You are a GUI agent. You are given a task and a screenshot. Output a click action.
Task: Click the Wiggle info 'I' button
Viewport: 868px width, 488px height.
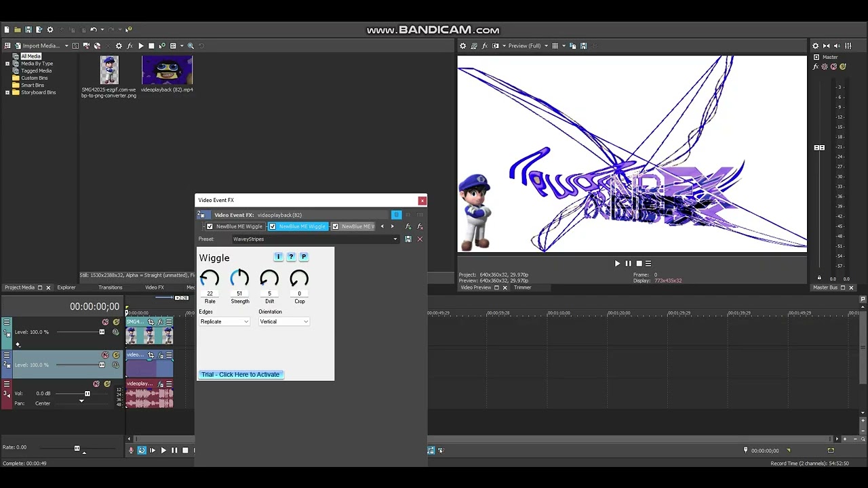[278, 257]
